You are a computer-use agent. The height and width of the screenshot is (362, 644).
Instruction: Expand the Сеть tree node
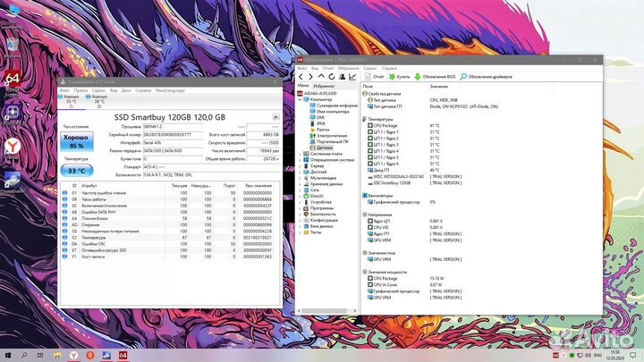[x=300, y=190]
